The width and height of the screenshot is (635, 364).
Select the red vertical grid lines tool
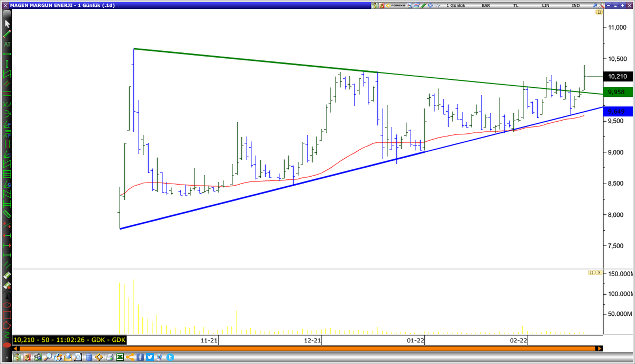[7, 144]
